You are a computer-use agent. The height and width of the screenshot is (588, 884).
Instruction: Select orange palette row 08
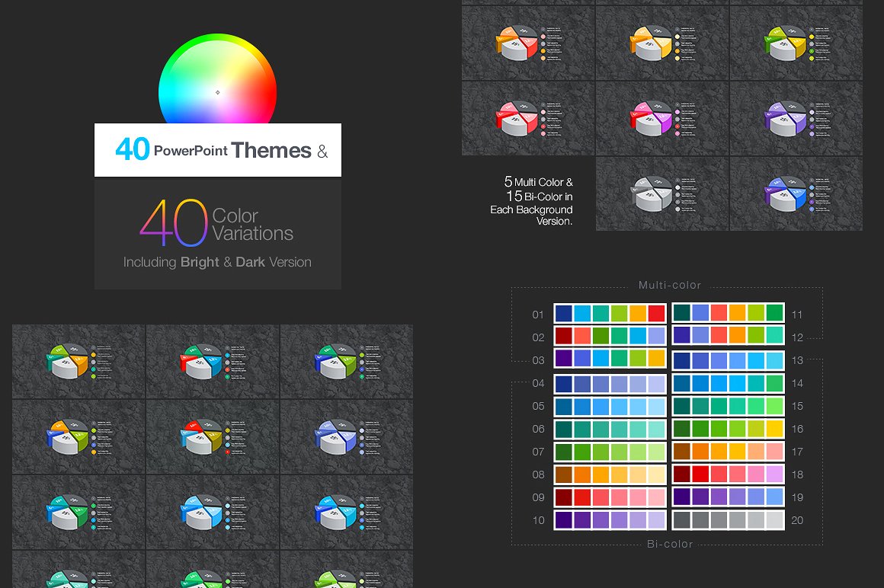pos(610,475)
